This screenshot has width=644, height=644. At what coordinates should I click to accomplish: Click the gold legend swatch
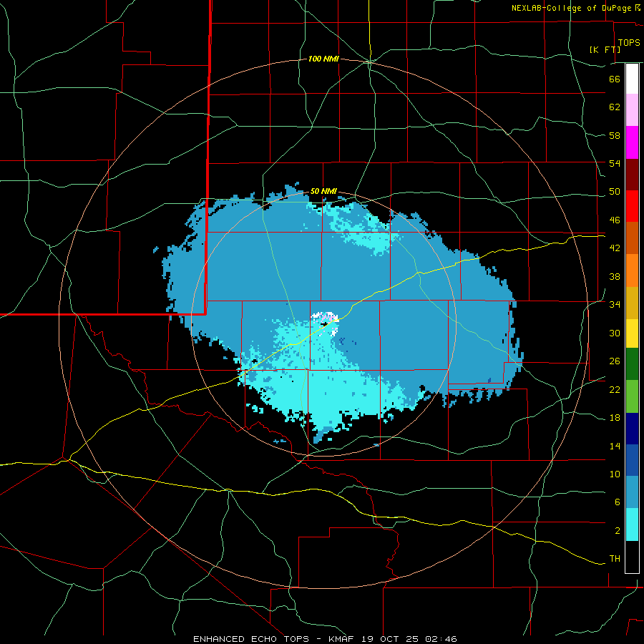pyautogui.click(x=632, y=303)
